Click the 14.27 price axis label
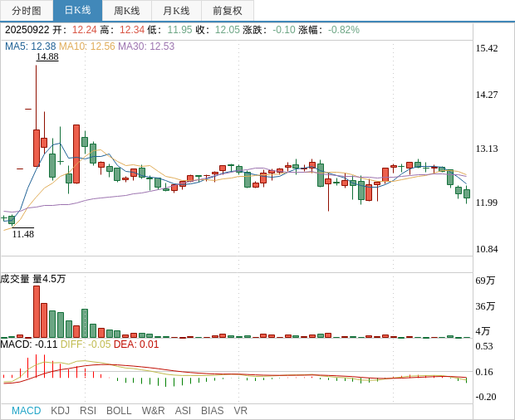This screenshot has width=515, height=420. tap(487, 95)
